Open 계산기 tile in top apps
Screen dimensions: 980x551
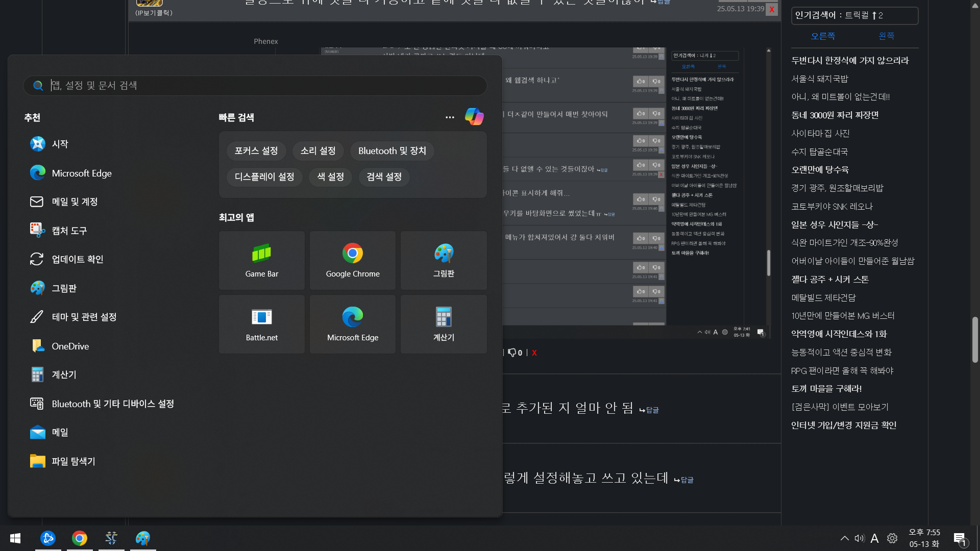pyautogui.click(x=443, y=324)
